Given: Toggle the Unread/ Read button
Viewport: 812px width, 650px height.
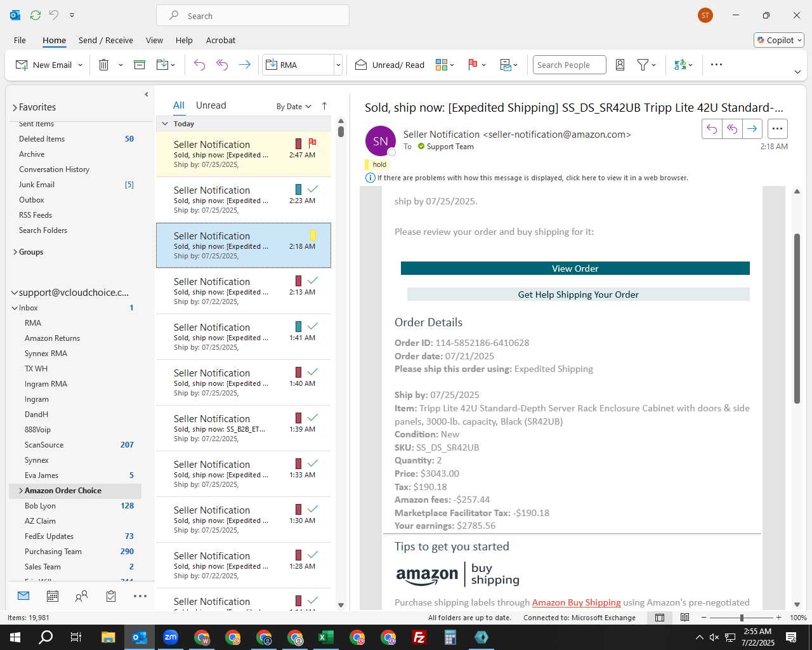Looking at the screenshot, I should tap(390, 65).
